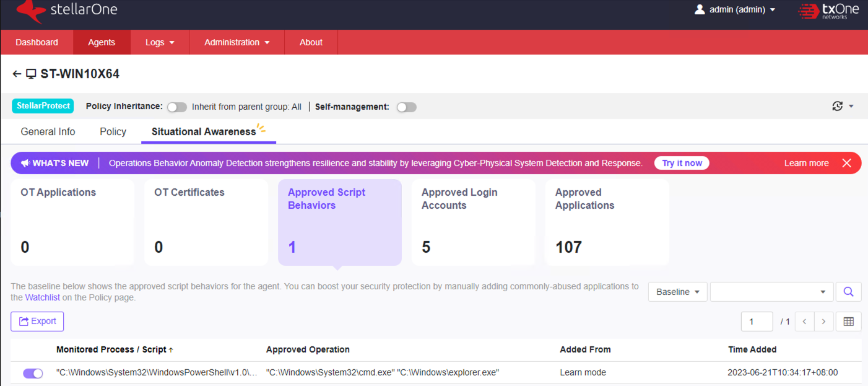The height and width of the screenshot is (386, 868).
Task: Click the back arrow beside ST-WIN10X64
Action: click(17, 74)
